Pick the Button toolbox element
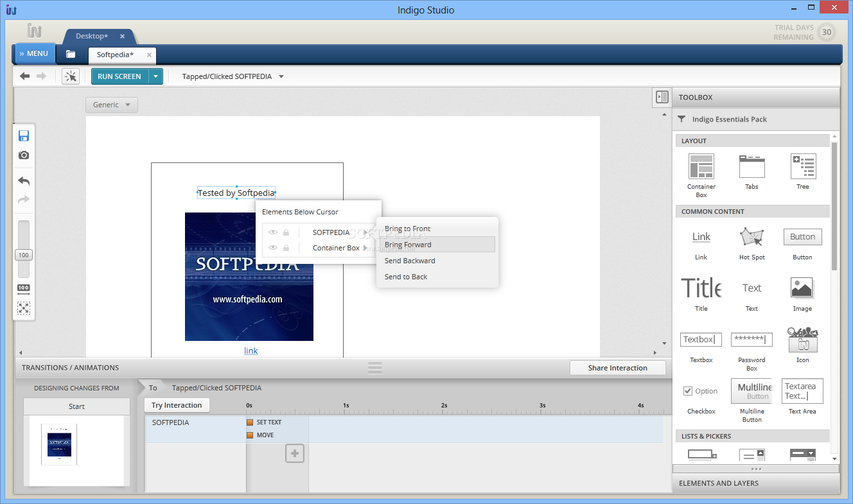Image resolution: width=853 pixels, height=504 pixels. [x=803, y=245]
